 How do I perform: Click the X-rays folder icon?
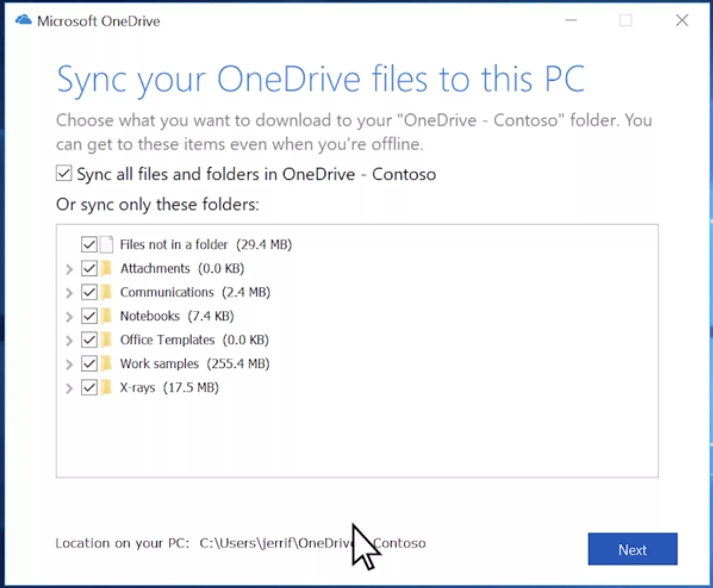click(106, 387)
